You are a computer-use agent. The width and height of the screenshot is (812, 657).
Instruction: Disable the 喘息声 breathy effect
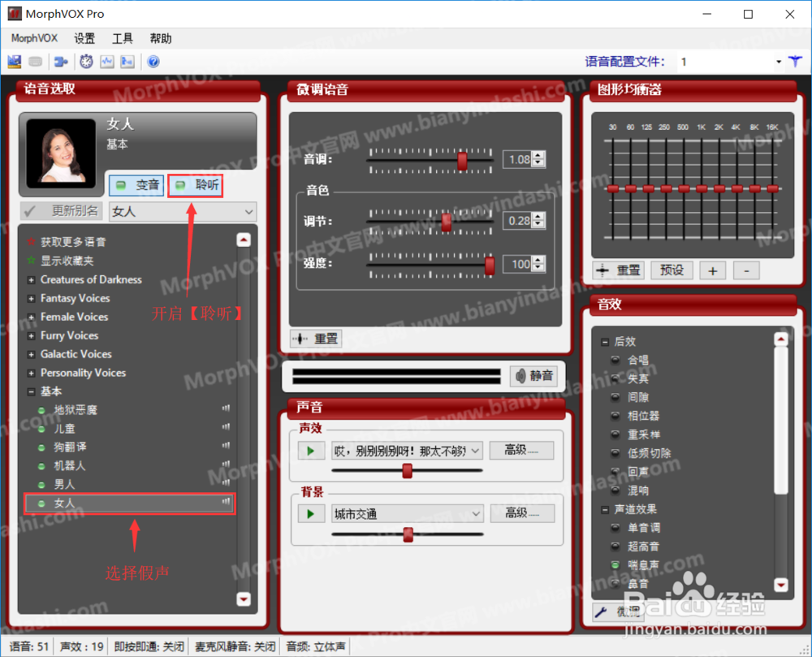(x=615, y=565)
